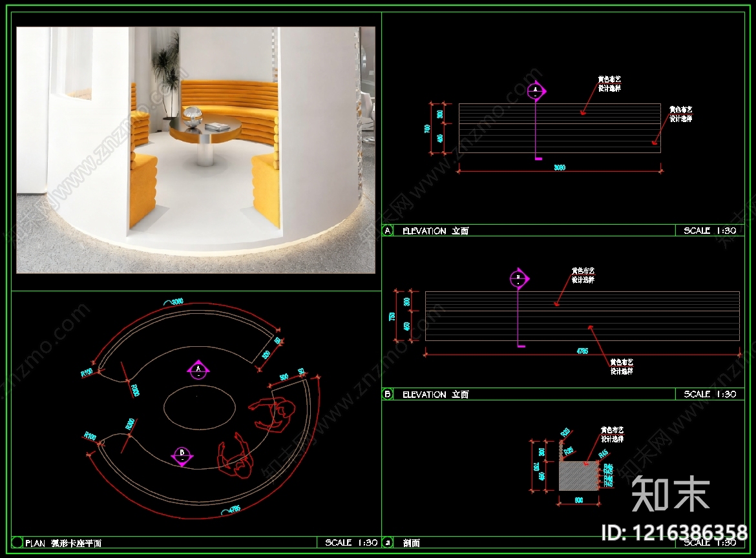The width and height of the screenshot is (756, 558).
Task: Click 'ELEVATION 立面' title of view B
Action: [436, 395]
